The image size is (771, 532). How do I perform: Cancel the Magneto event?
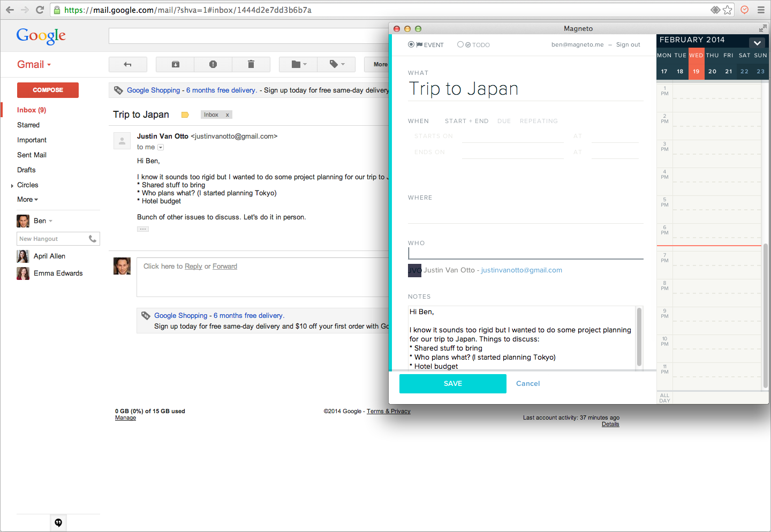pos(528,384)
